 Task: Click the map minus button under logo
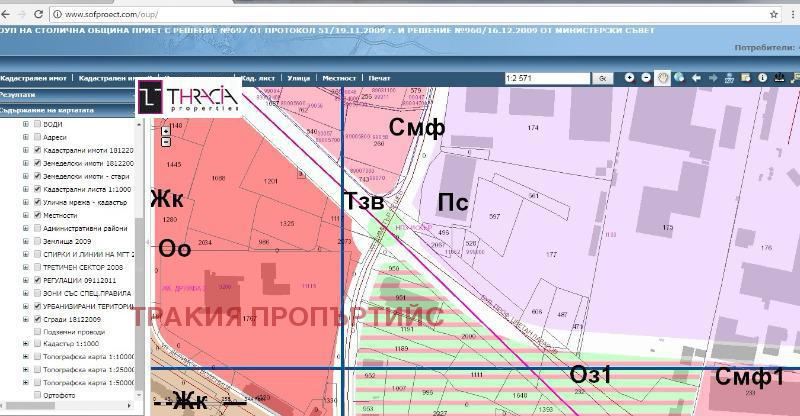[165, 141]
